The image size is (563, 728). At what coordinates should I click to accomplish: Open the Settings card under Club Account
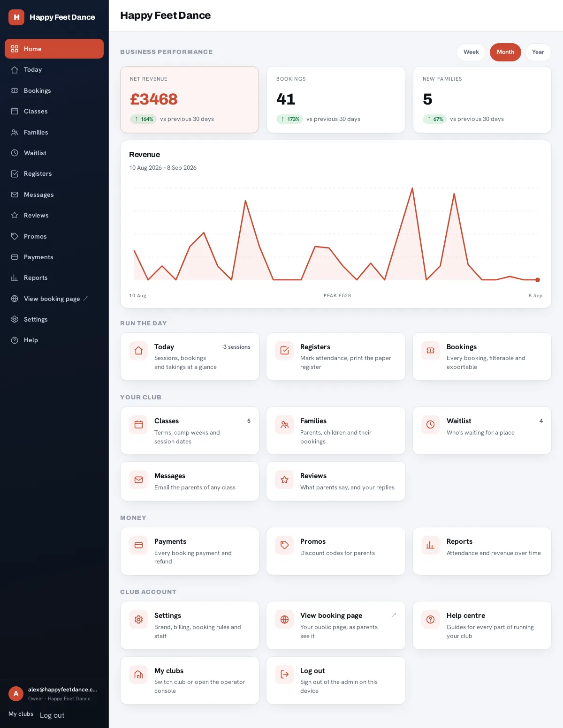190,625
